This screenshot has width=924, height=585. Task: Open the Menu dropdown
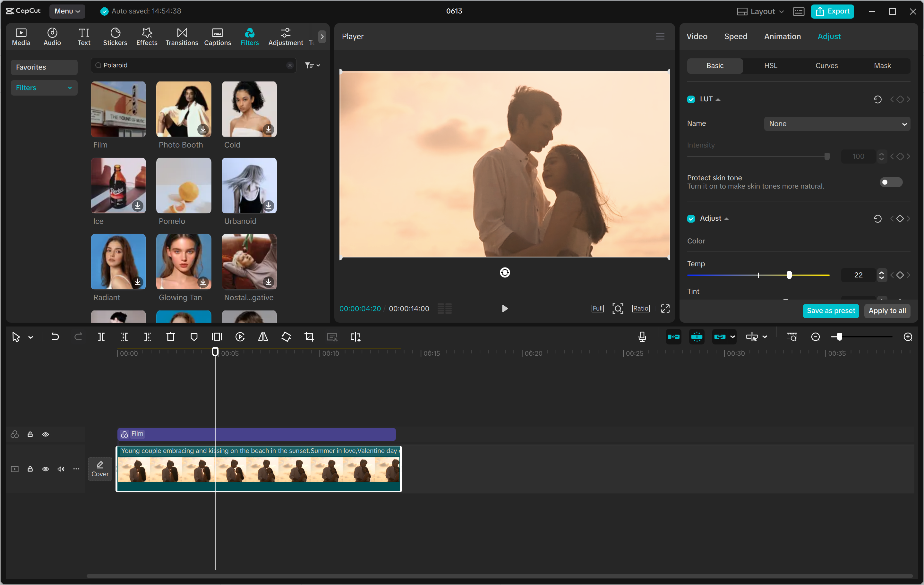click(67, 11)
